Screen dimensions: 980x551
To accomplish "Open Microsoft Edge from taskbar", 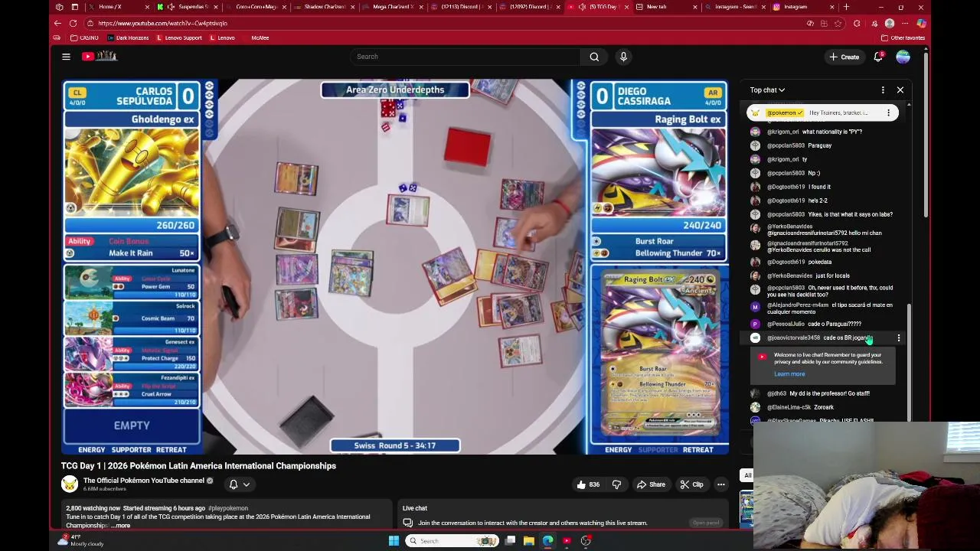I will click(x=548, y=541).
